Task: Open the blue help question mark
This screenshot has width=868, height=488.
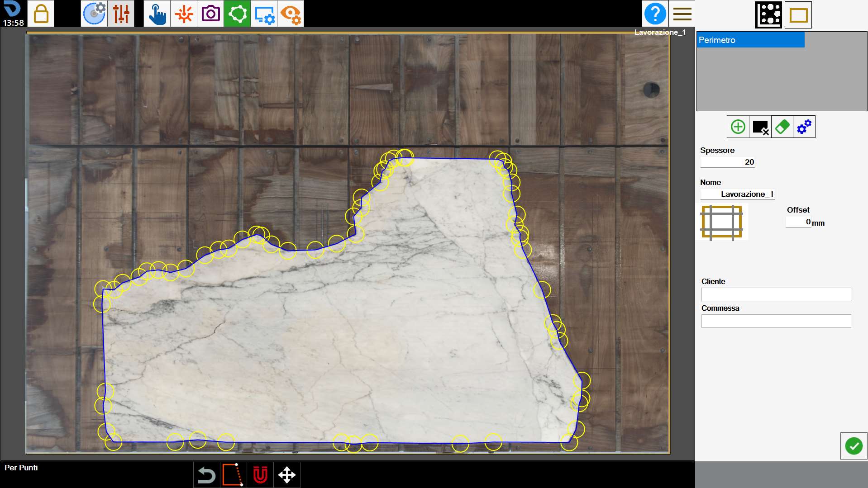Action: click(655, 14)
